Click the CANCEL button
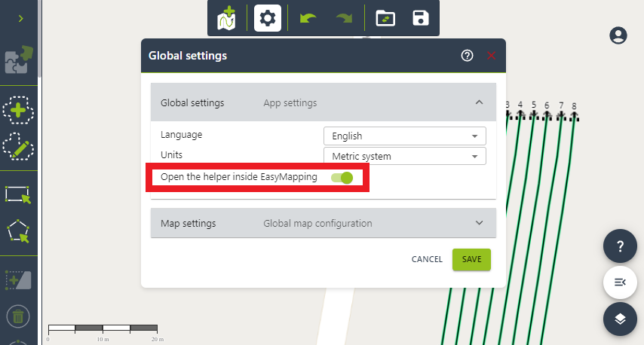644x345 pixels. pos(427,259)
